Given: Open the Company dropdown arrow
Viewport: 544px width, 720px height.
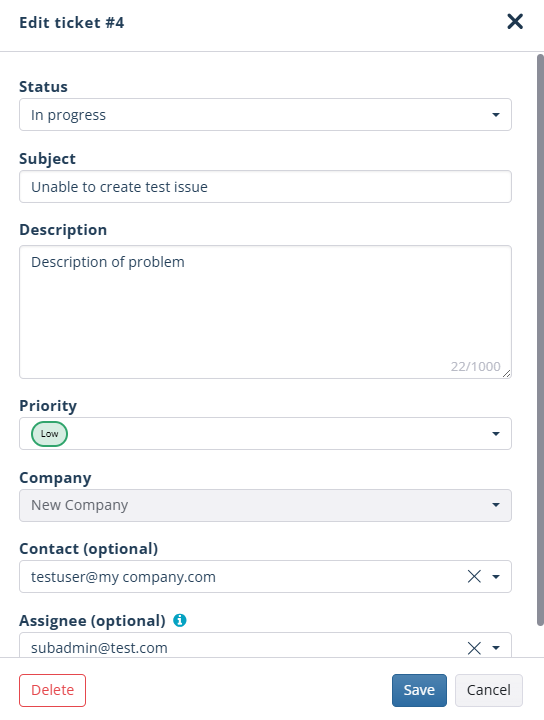Looking at the screenshot, I should click(x=496, y=505).
